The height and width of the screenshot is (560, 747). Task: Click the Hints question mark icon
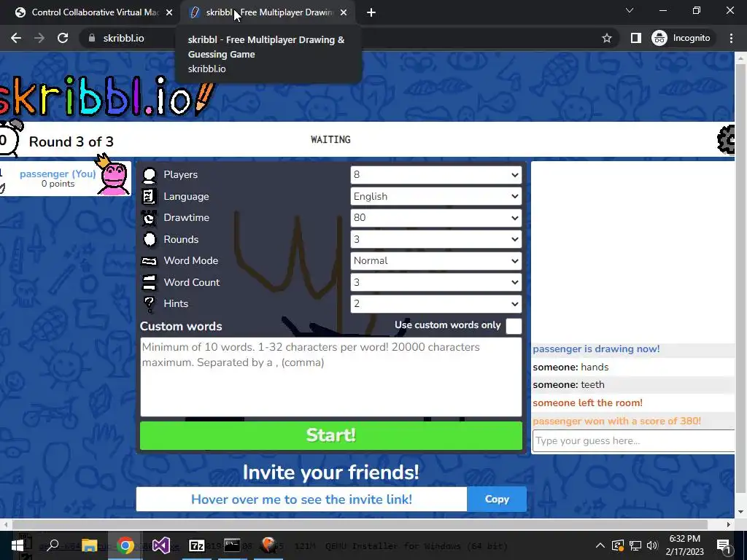(149, 304)
